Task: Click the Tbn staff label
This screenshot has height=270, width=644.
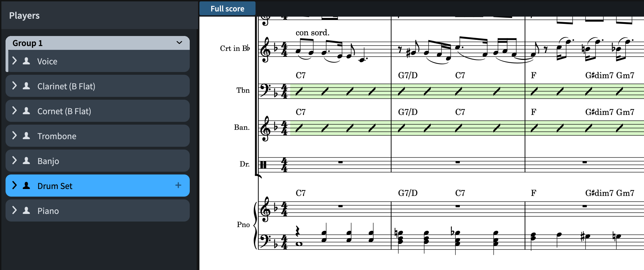Action: pyautogui.click(x=243, y=90)
